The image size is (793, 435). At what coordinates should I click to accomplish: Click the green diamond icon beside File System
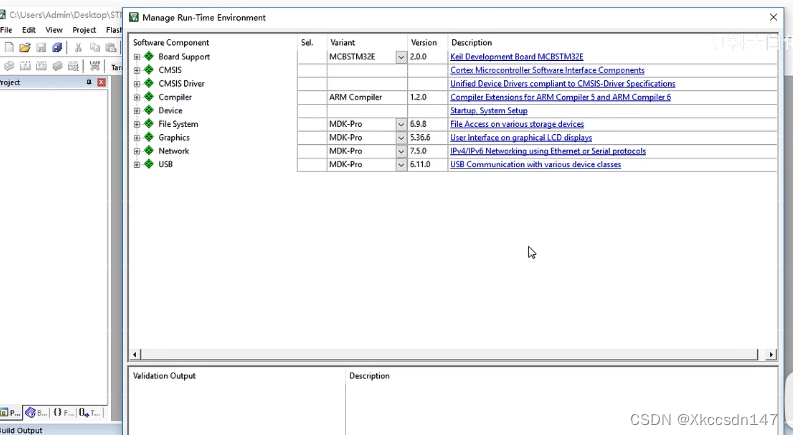pyautogui.click(x=149, y=123)
